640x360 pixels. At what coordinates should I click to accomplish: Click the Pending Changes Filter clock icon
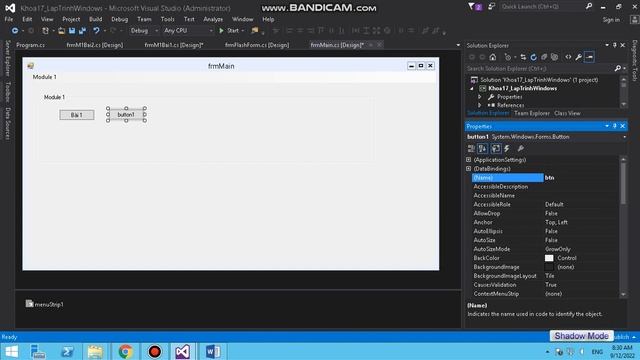[507, 57]
